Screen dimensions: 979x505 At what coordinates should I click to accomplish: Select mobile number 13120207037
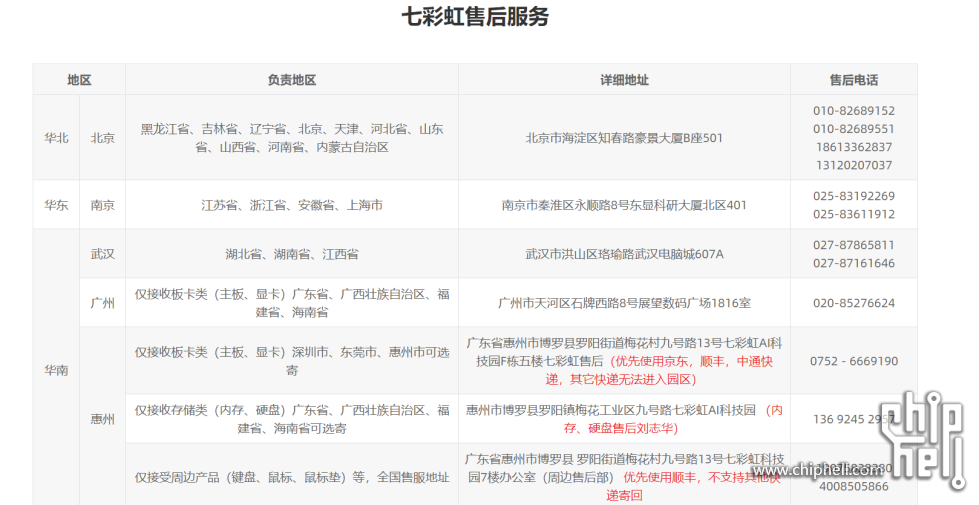(x=854, y=165)
